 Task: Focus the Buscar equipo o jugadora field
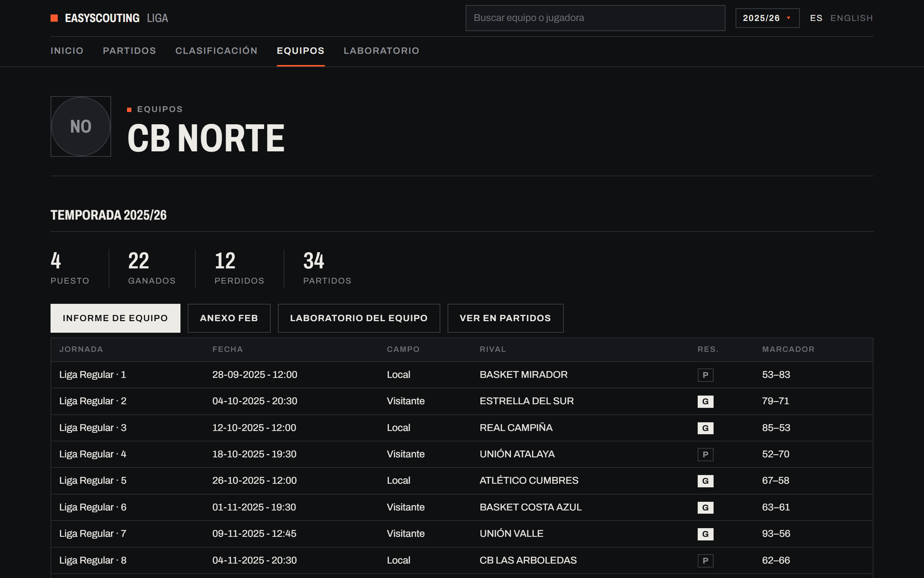coord(595,18)
